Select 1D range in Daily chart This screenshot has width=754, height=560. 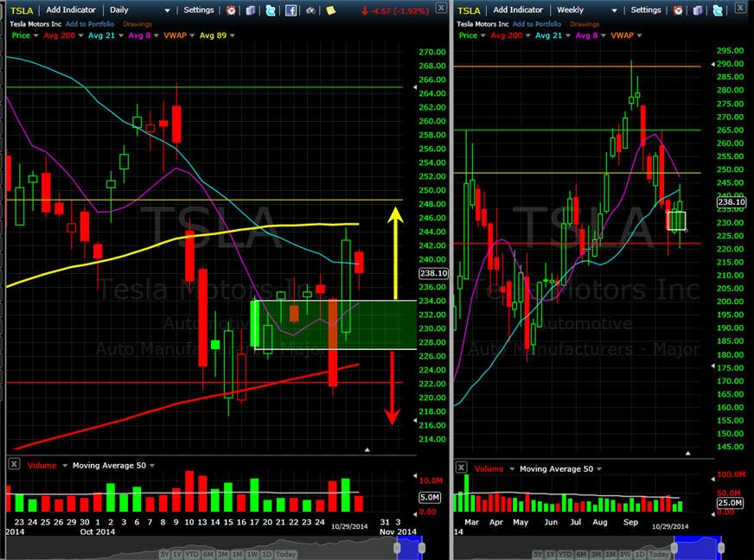click(266, 554)
